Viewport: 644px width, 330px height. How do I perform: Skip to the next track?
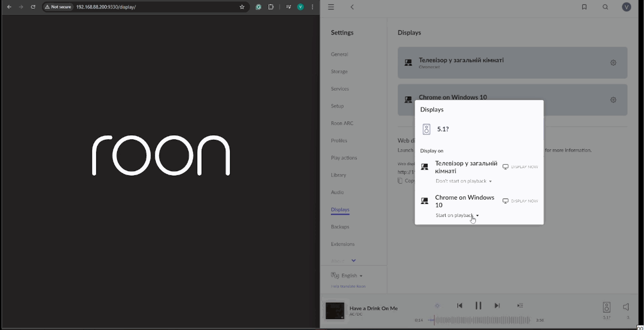click(497, 306)
